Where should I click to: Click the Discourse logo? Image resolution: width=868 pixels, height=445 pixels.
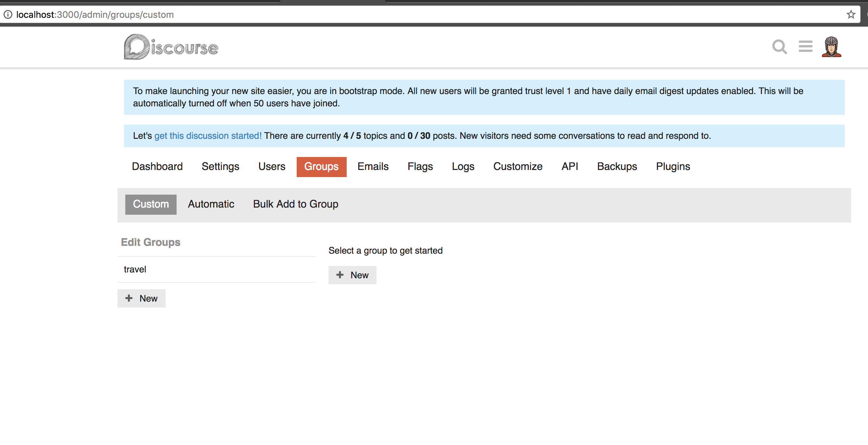[171, 47]
